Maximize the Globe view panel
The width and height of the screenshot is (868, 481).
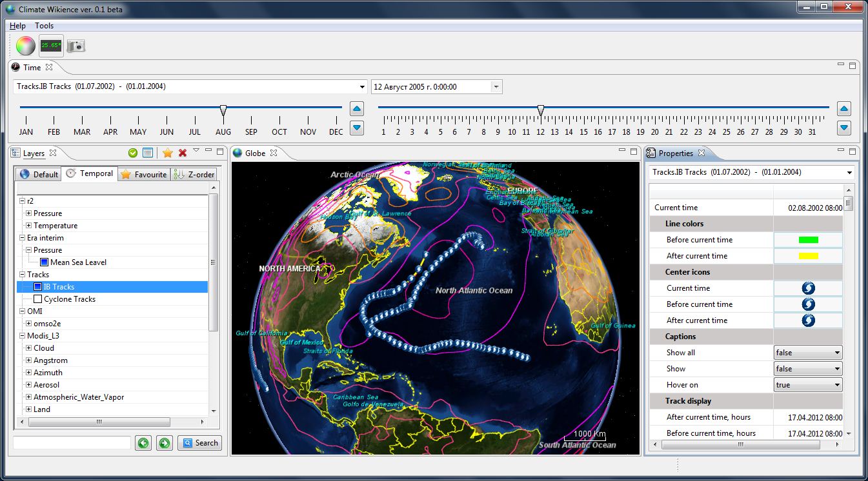(634, 151)
